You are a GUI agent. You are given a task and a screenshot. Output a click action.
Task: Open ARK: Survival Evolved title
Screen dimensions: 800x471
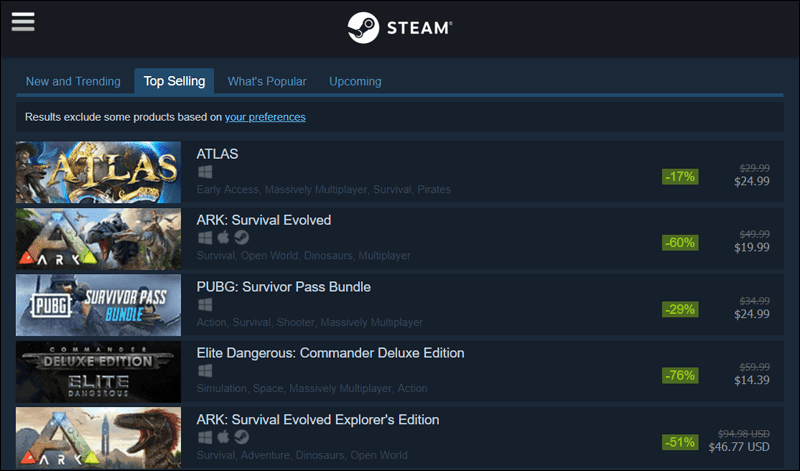[x=264, y=220]
